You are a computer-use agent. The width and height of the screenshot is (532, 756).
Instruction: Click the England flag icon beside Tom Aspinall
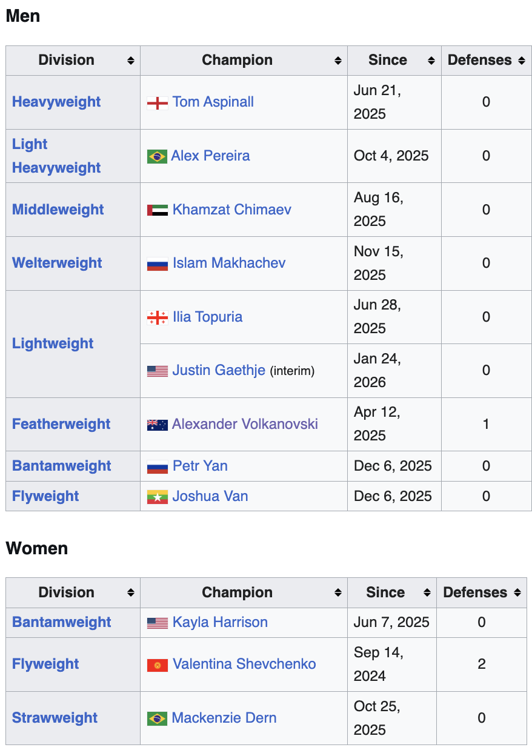click(158, 102)
